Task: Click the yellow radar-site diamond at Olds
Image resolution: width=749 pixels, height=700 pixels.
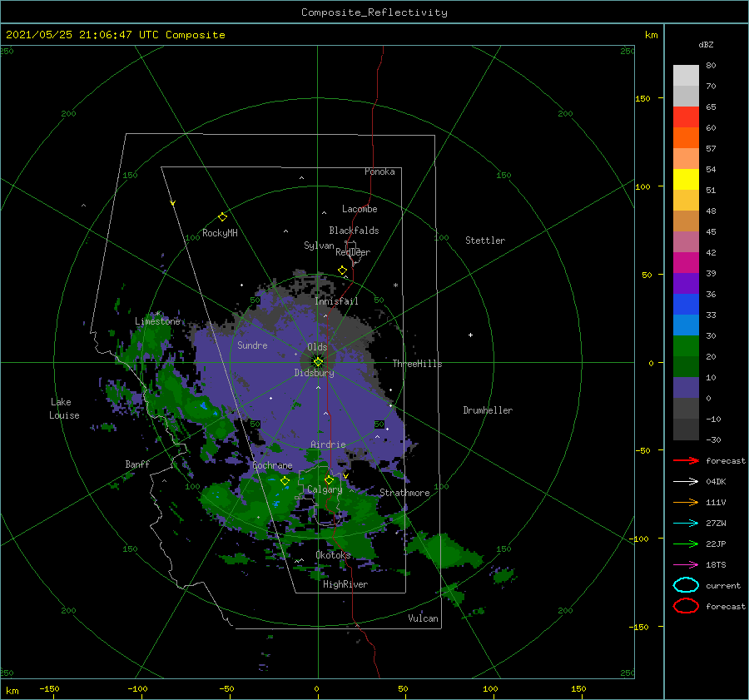Action: click(x=318, y=362)
